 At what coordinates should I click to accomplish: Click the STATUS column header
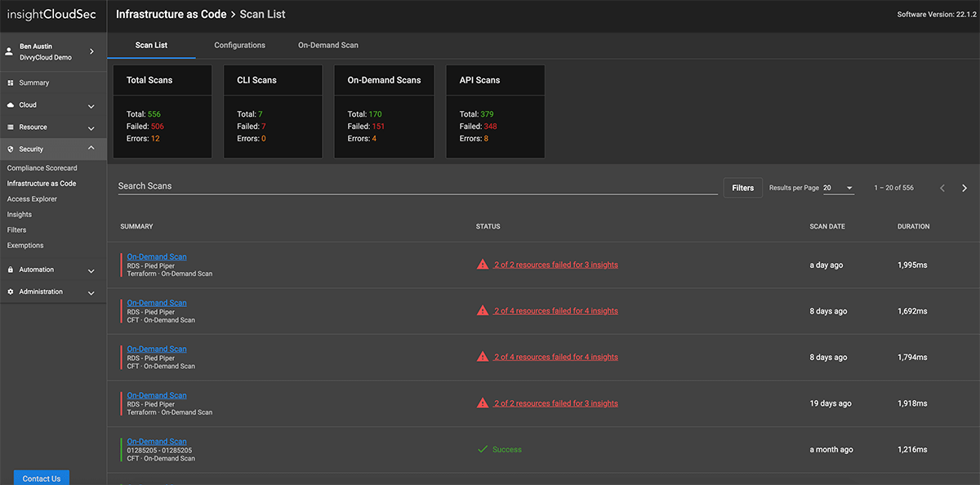pyautogui.click(x=488, y=227)
